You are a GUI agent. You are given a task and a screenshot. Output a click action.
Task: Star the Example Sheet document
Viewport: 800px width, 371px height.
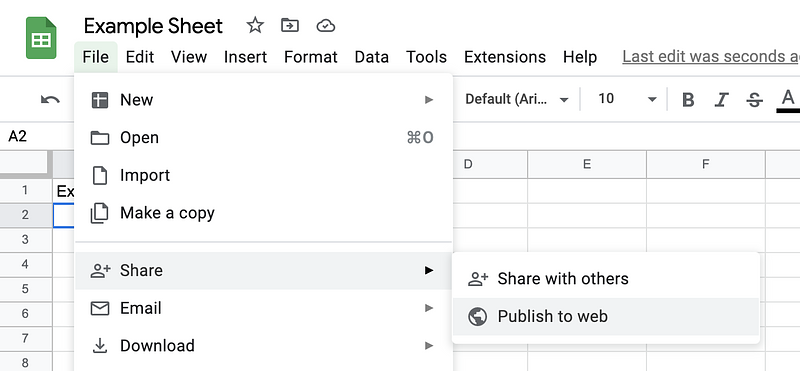[255, 25]
